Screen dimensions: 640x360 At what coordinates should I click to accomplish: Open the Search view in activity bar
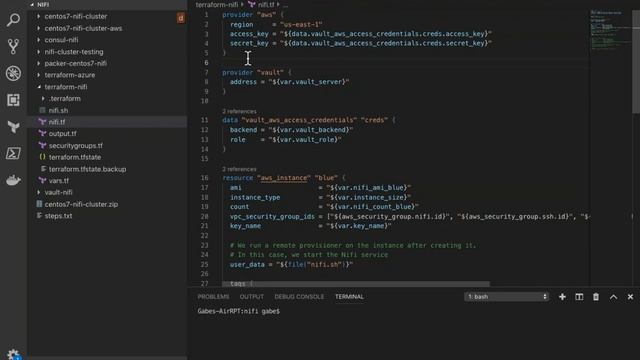(x=13, y=20)
